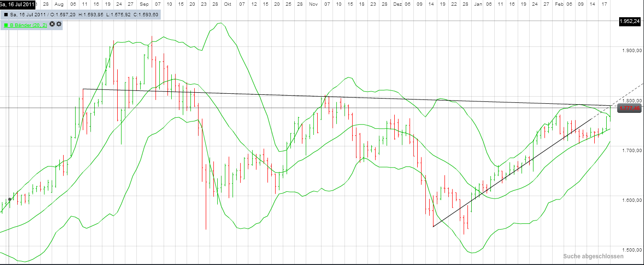The image size is (644, 265).
Task: Click the Suche abgeschlossen status text
Action: pos(593,256)
